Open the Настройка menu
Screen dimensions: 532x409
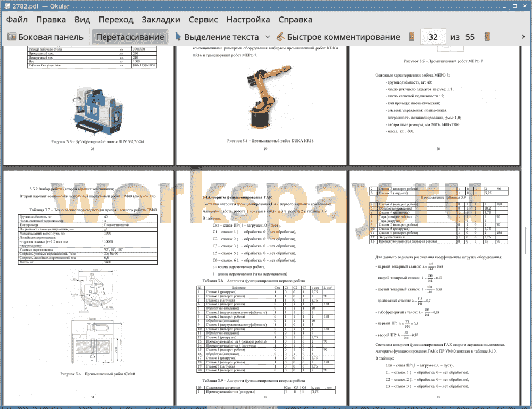point(248,20)
